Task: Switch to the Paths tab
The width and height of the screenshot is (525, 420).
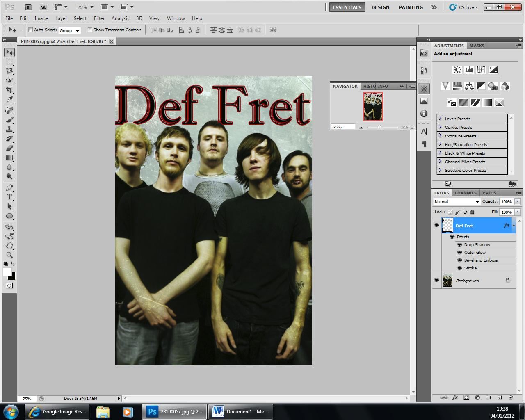Action: point(489,193)
